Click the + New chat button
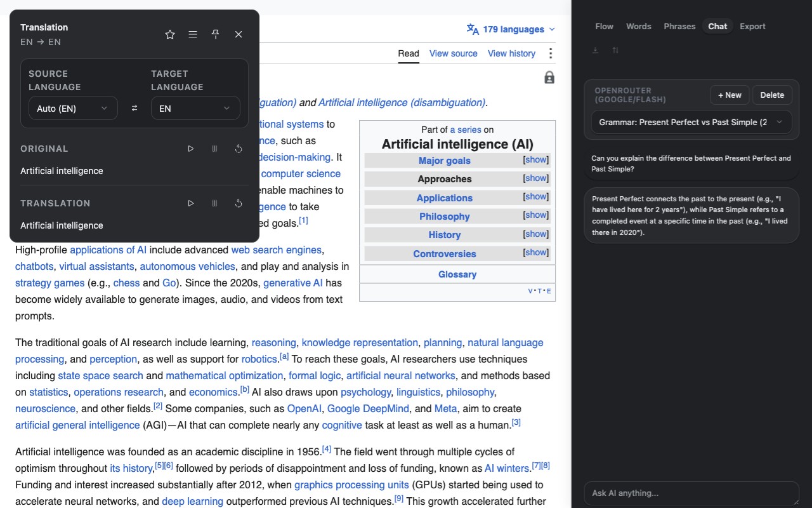The height and width of the screenshot is (508, 812). tap(730, 95)
